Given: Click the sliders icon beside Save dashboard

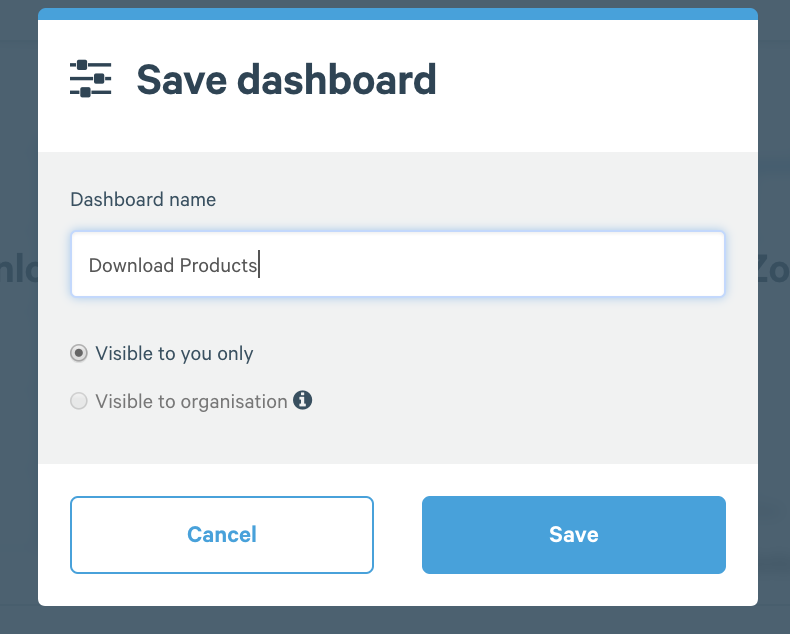Looking at the screenshot, I should 90,79.
